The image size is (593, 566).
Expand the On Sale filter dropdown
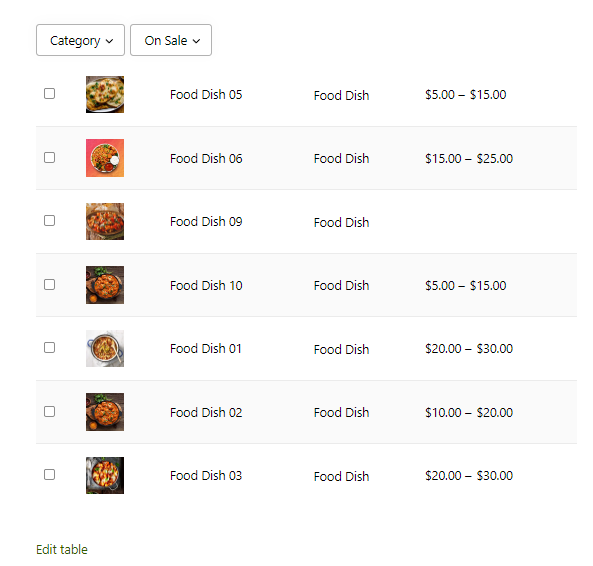[171, 40]
